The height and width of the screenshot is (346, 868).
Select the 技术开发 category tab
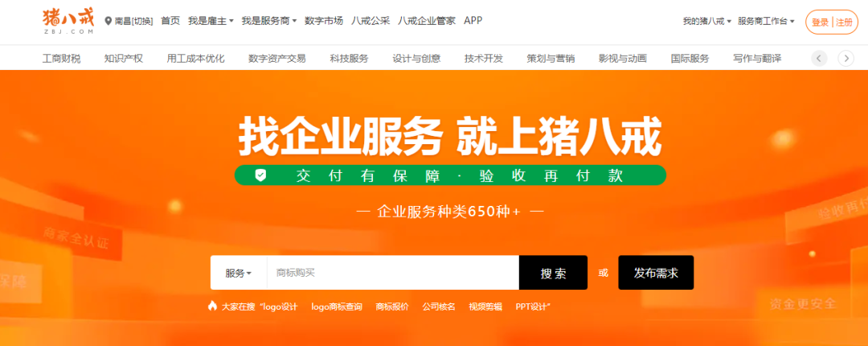tap(483, 58)
